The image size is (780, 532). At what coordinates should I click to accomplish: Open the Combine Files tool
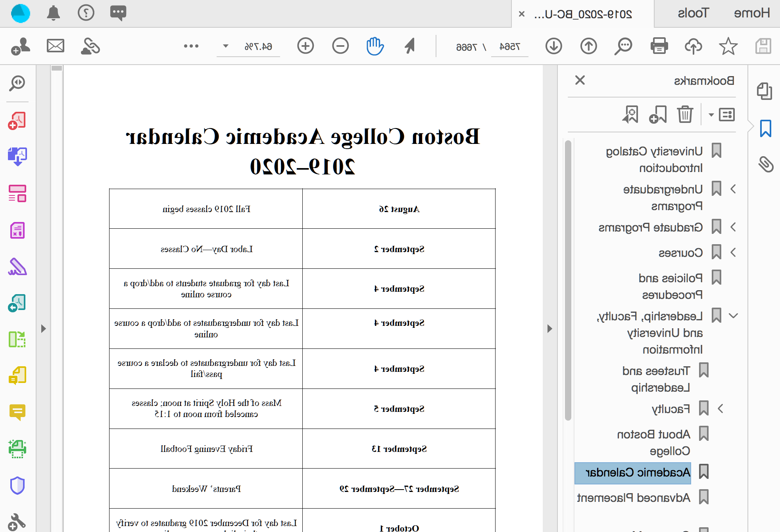(x=17, y=156)
